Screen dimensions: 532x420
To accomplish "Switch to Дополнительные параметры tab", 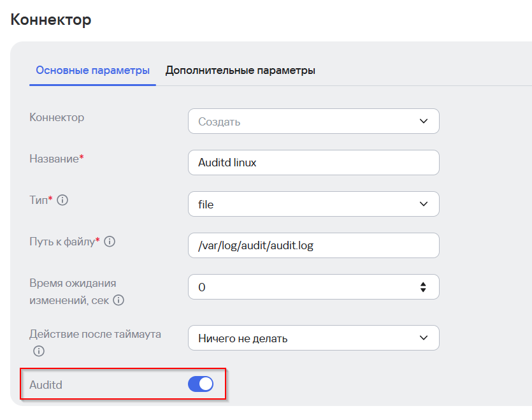I will 240,70.
